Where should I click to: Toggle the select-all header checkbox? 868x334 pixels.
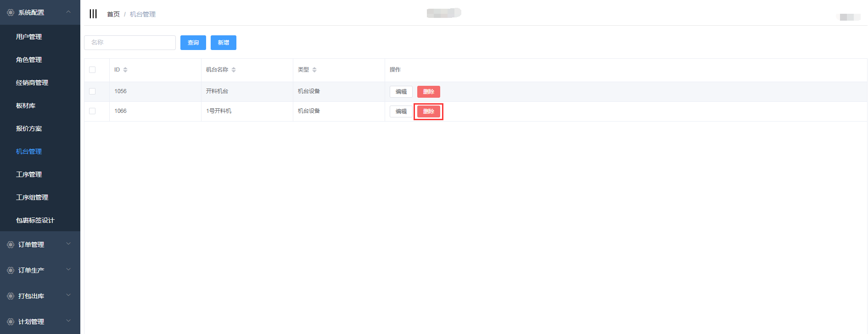tap(92, 70)
